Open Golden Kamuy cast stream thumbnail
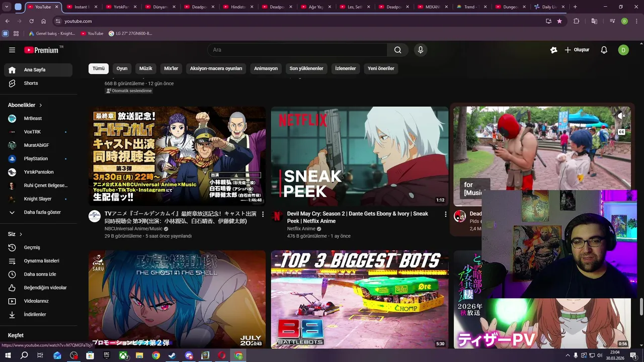The image size is (644, 362). click(x=177, y=156)
